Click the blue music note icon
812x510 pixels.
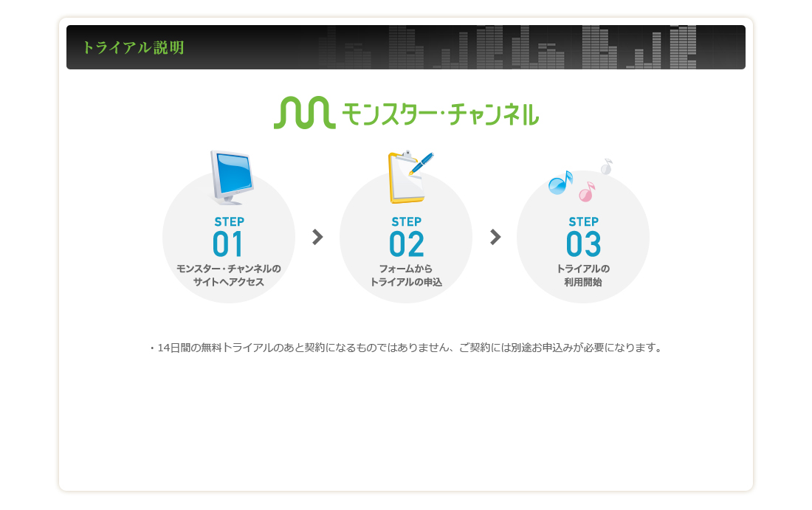tap(560, 182)
